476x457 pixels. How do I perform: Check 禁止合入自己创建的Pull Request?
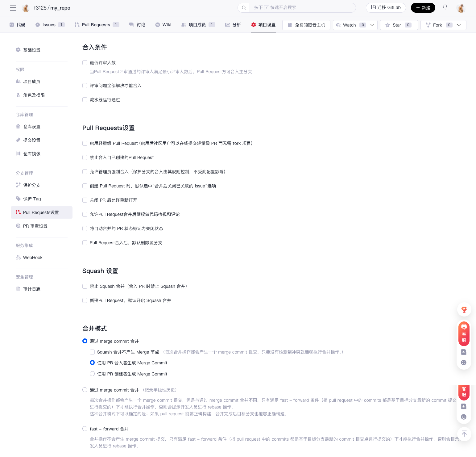(x=85, y=157)
